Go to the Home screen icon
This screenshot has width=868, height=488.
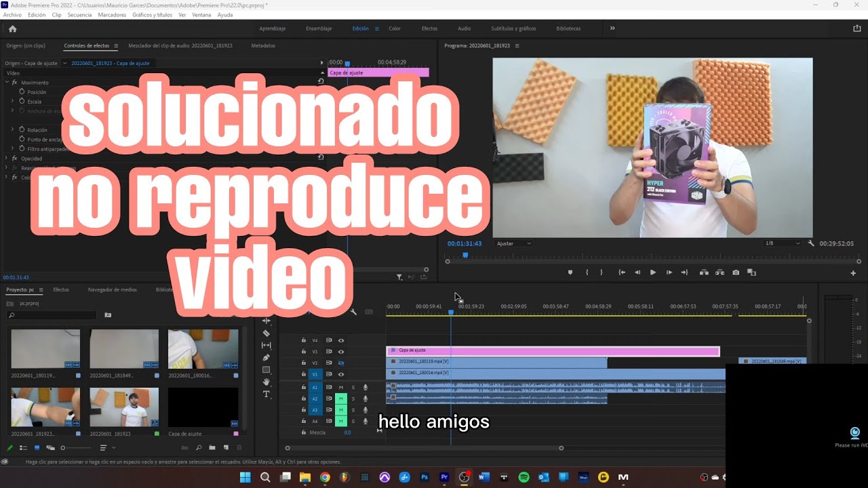(x=12, y=28)
